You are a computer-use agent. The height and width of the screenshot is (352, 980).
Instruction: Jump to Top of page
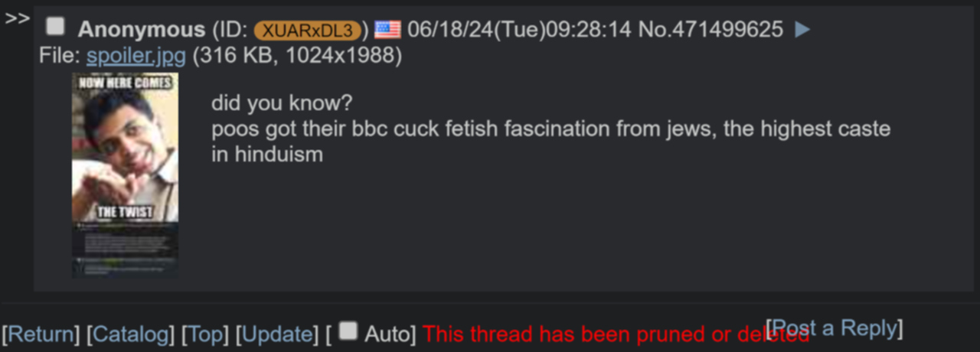204,334
